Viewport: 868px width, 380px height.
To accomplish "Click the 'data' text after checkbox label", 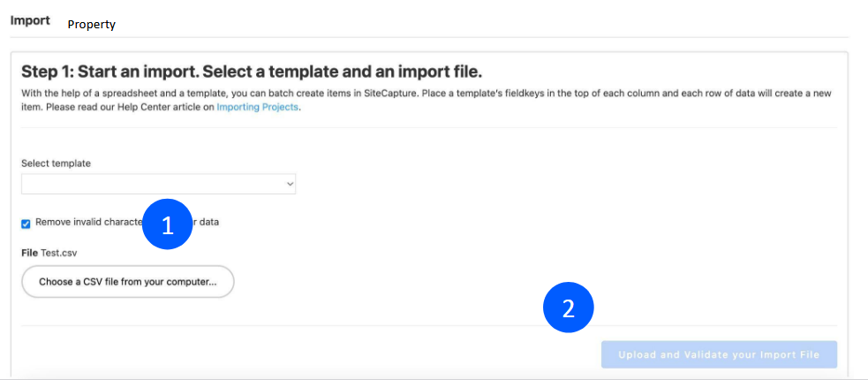I will pos(208,222).
